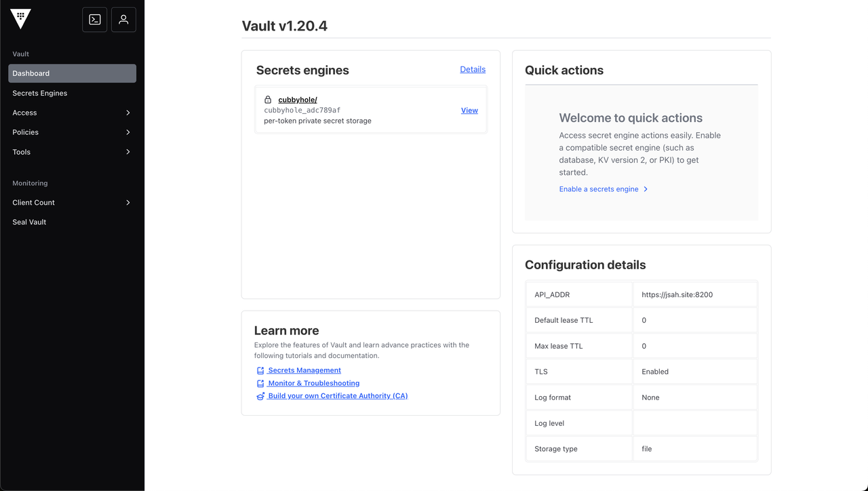Open the Secrets engines Details link
The width and height of the screenshot is (868, 491).
tap(473, 69)
